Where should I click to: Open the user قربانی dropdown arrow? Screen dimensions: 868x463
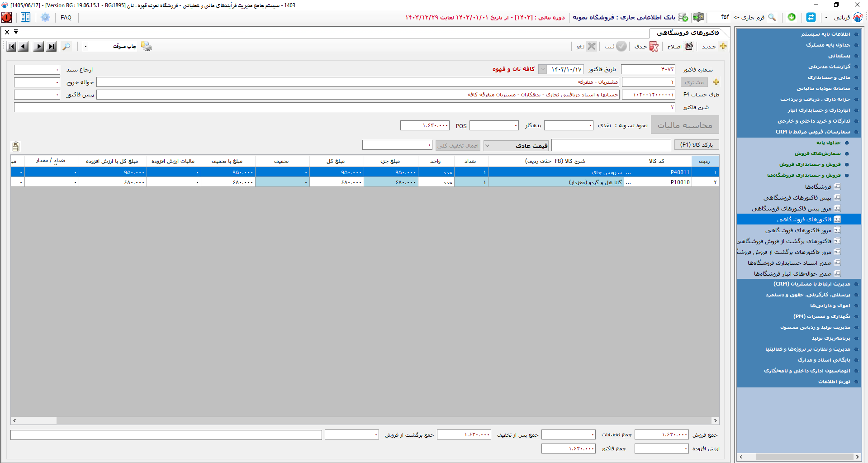[826, 18]
